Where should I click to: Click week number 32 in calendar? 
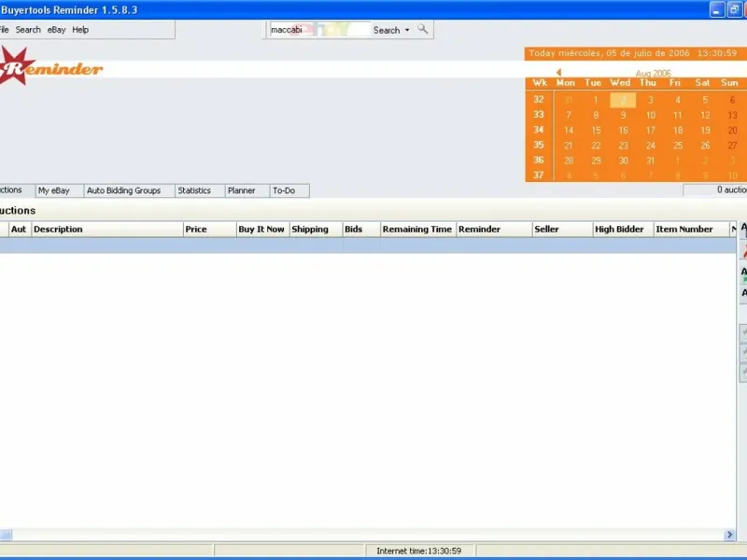[539, 100]
